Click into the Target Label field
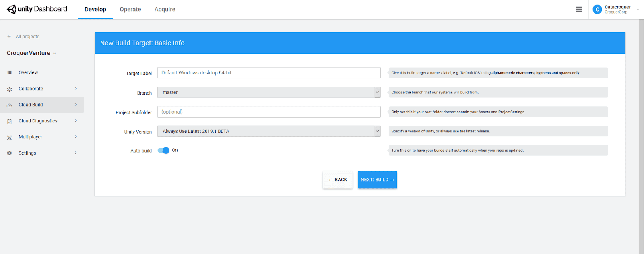Image resolution: width=644 pixels, height=254 pixels. pyautogui.click(x=269, y=73)
